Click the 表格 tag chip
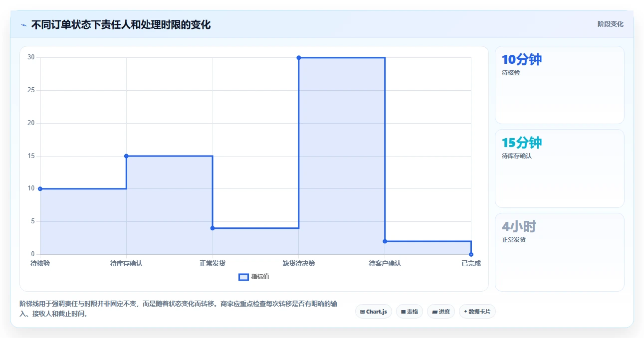Image resolution: width=644 pixels, height=338 pixels. pos(409,312)
